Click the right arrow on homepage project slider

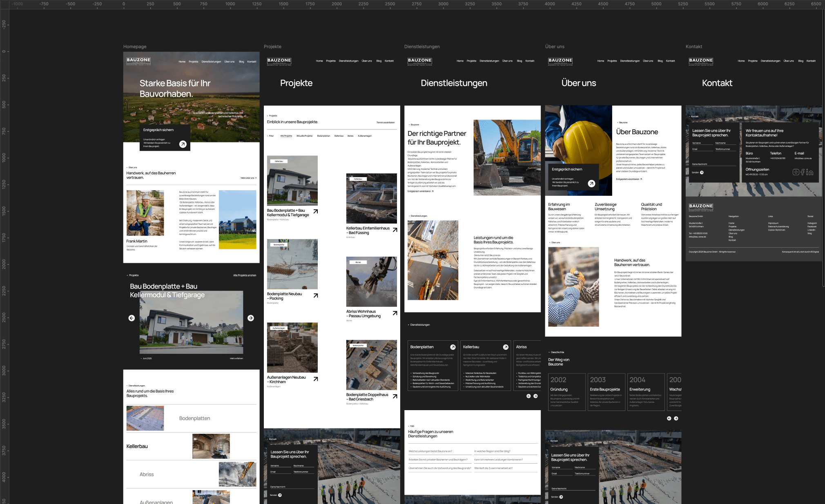[251, 318]
